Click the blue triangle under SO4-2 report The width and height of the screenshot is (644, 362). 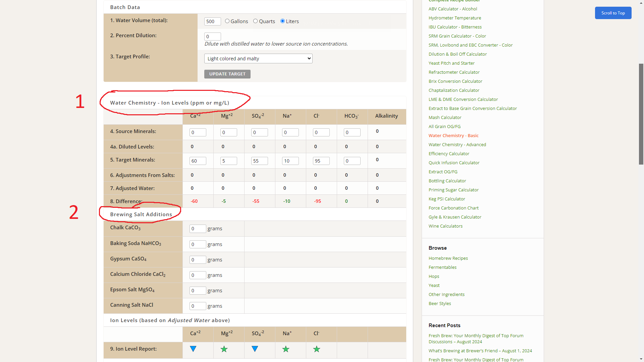(255, 349)
